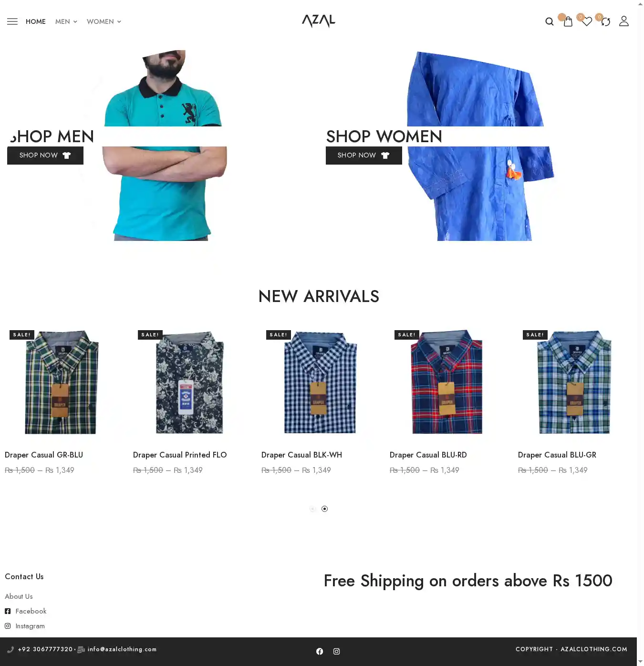Open the shopping bag cart icon

pyautogui.click(x=568, y=21)
